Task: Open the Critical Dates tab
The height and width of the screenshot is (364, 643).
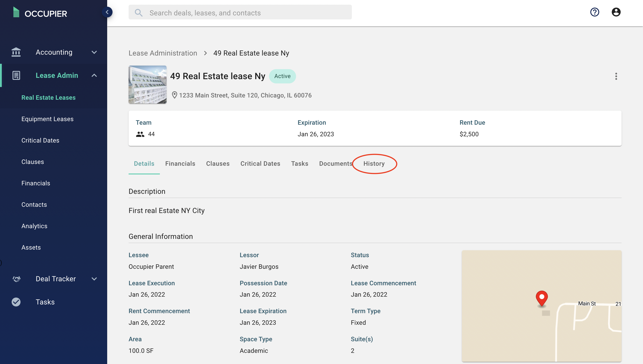Action: coord(260,163)
